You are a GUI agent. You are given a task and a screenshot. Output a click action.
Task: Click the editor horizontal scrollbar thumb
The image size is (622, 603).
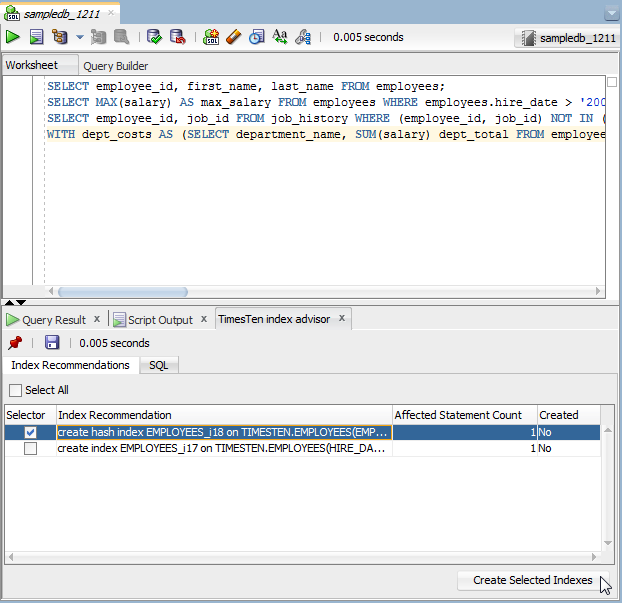click(123, 292)
